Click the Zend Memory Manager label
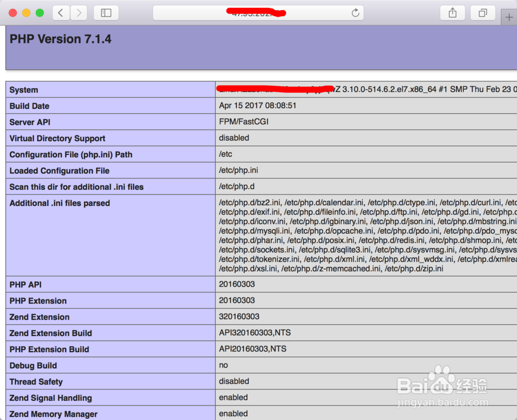 [53, 414]
